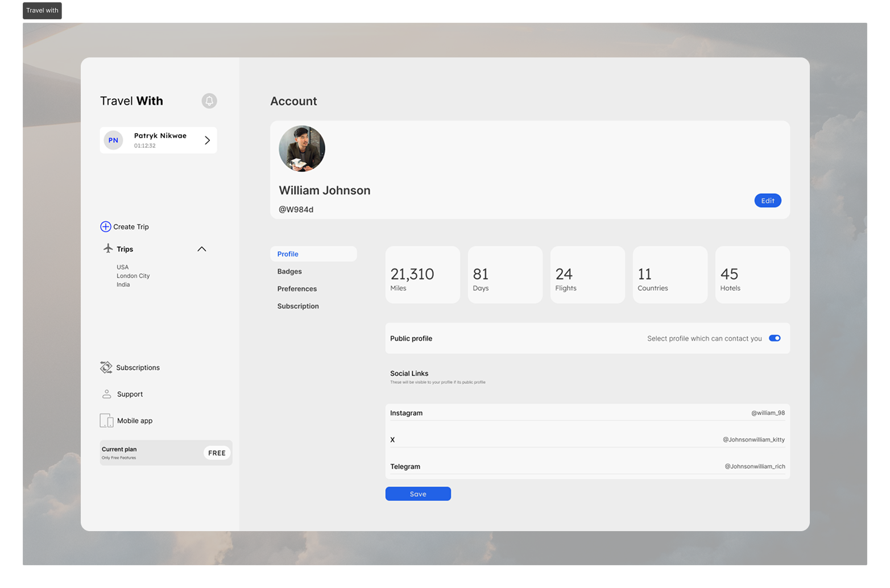The image size is (890, 588).
Task: Open the Preferences tab
Action: tap(297, 289)
